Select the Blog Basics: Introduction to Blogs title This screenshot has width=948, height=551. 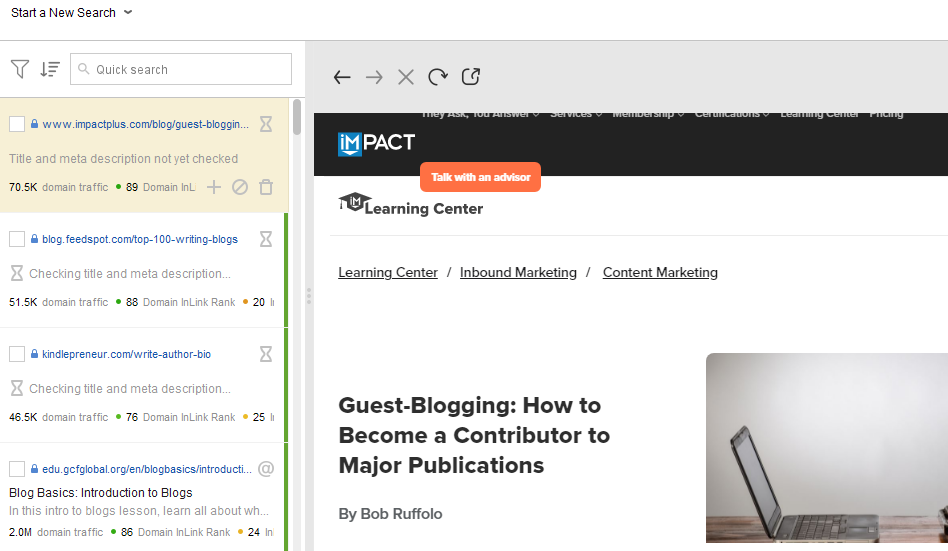101,492
